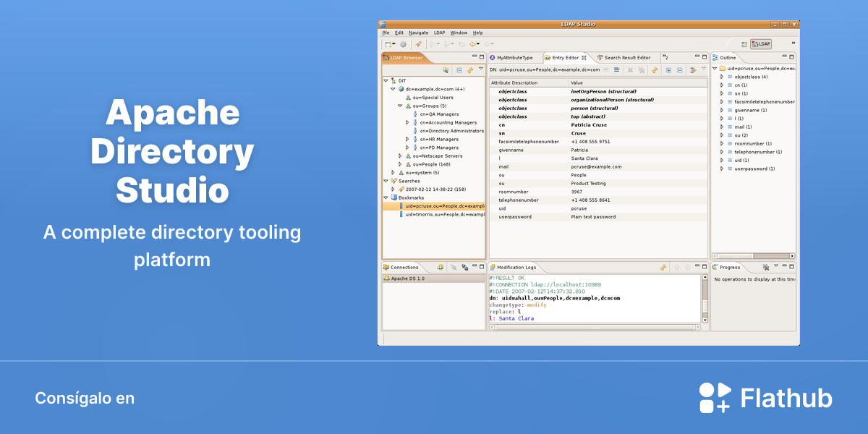Collapse the DIT root node
Viewport: 868px width, 434px height.
point(386,81)
